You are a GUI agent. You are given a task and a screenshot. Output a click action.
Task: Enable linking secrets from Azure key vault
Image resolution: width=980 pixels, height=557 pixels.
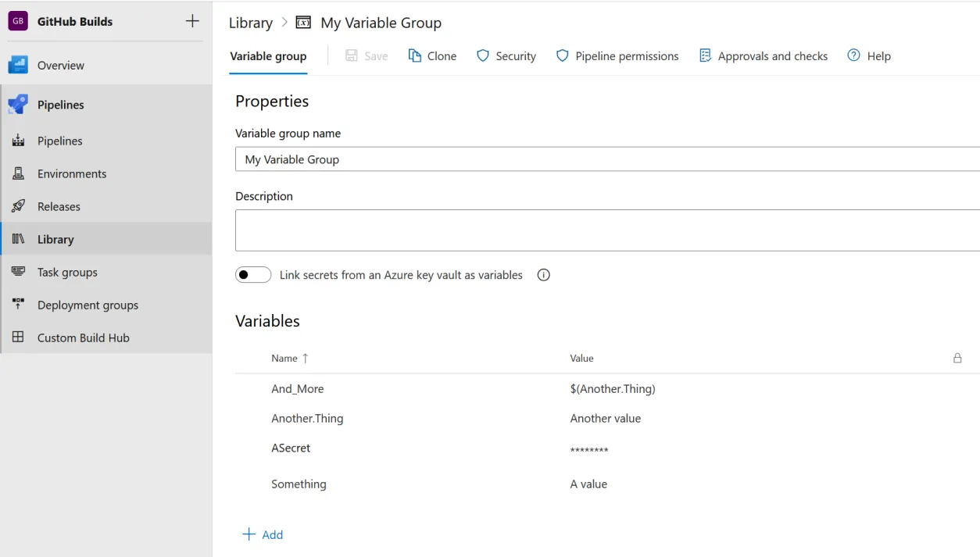253,274
